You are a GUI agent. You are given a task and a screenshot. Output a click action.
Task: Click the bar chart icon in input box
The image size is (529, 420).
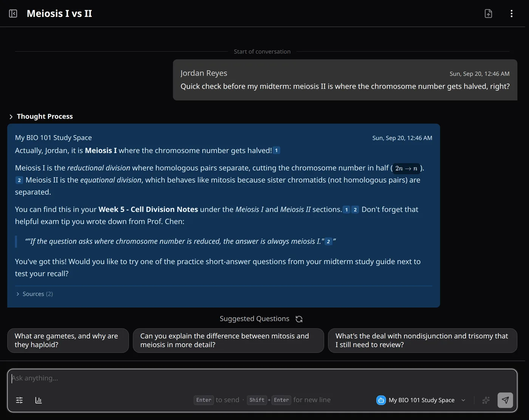point(38,400)
